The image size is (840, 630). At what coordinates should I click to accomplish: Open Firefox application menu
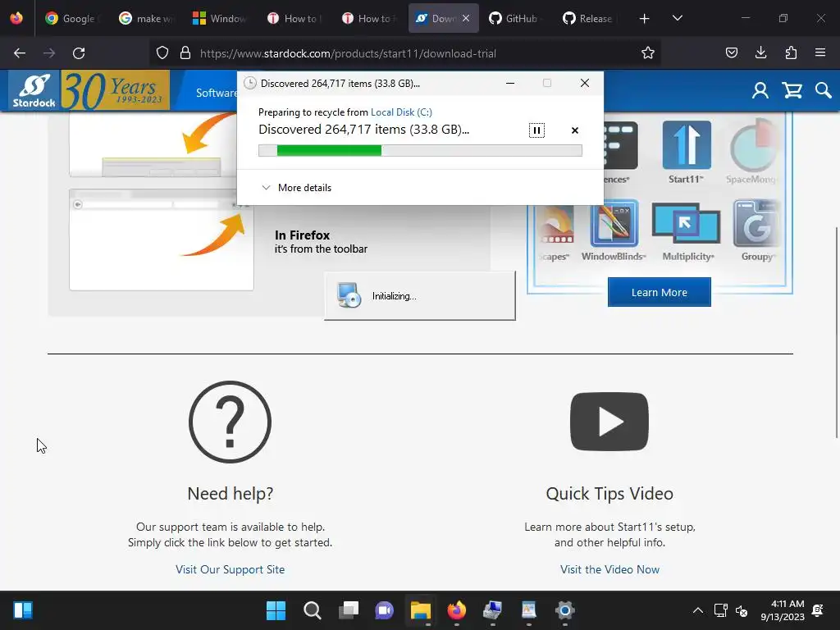tap(820, 52)
